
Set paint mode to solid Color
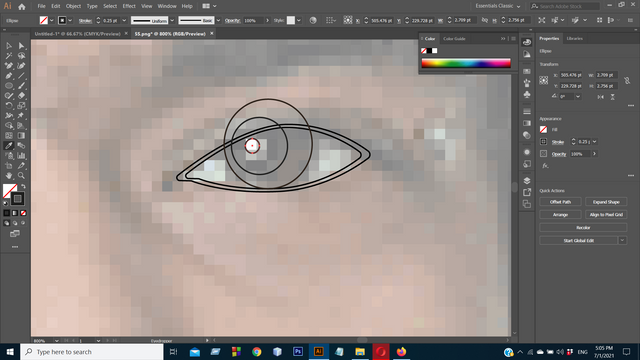click(7, 213)
